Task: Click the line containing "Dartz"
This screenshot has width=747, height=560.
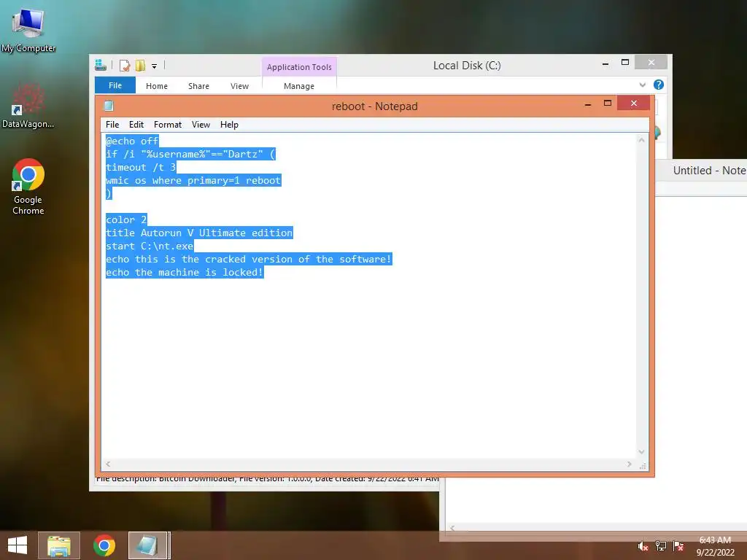Action: point(190,155)
